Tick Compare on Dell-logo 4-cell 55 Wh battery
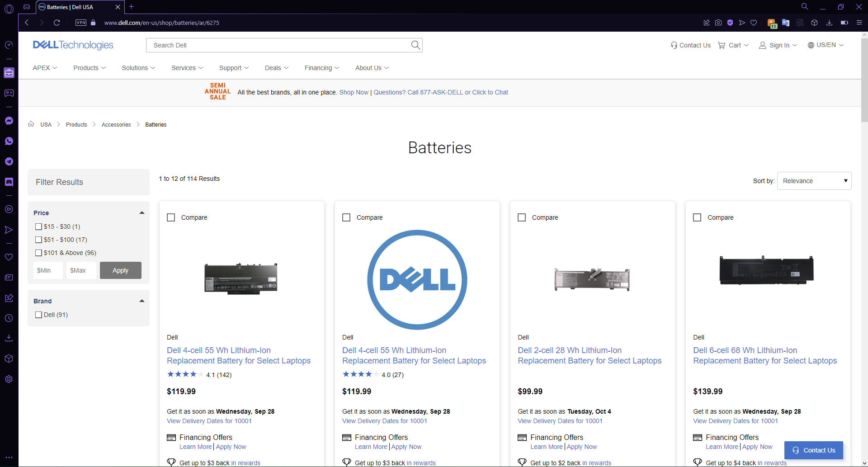Viewport: 868px width, 467px height. click(x=346, y=217)
